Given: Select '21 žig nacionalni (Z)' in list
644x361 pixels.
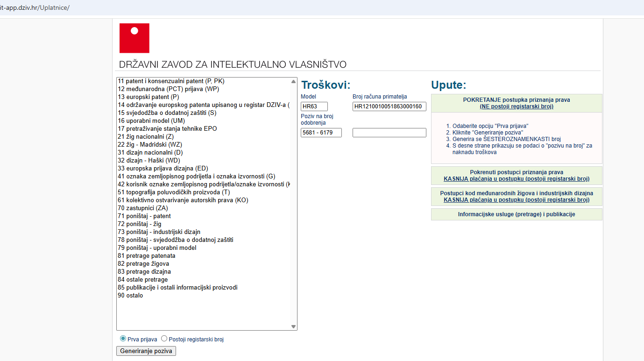Looking at the screenshot, I should coord(146,137).
